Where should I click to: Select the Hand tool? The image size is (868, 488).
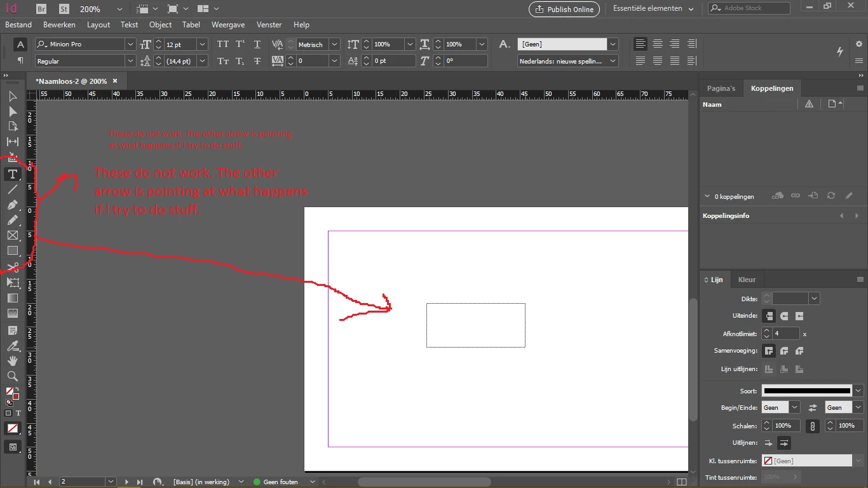13,361
